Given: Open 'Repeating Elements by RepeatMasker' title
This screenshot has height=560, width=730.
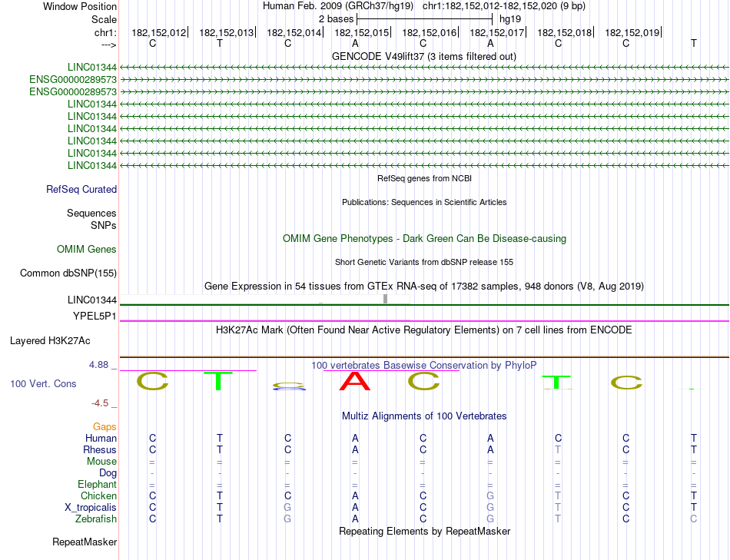Looking at the screenshot, I should click(x=424, y=531).
